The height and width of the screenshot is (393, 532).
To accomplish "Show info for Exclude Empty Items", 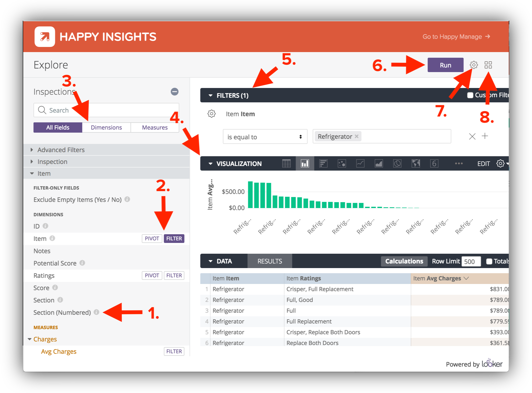I will pos(127,199).
